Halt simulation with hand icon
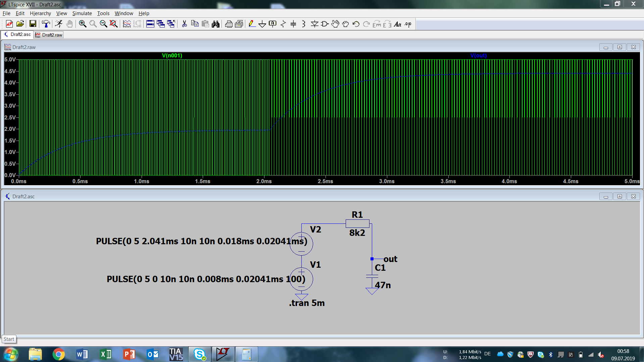644x362 pixels. tap(69, 24)
